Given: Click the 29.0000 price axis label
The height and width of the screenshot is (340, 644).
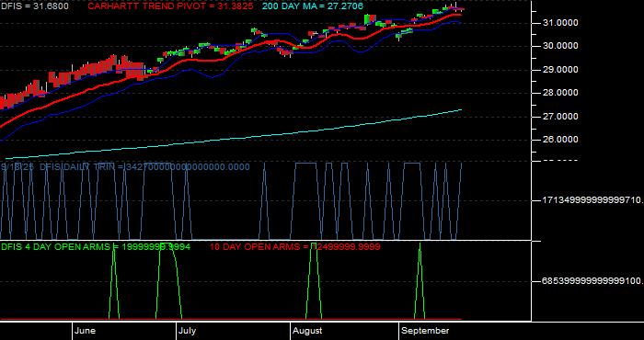Looking at the screenshot, I should [x=560, y=70].
